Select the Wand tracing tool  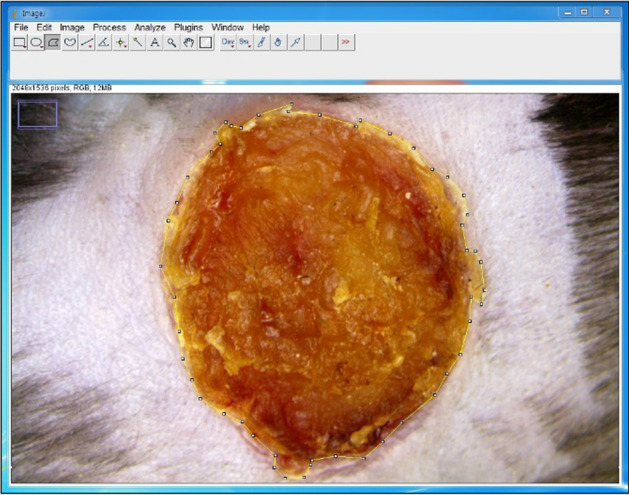click(x=138, y=42)
